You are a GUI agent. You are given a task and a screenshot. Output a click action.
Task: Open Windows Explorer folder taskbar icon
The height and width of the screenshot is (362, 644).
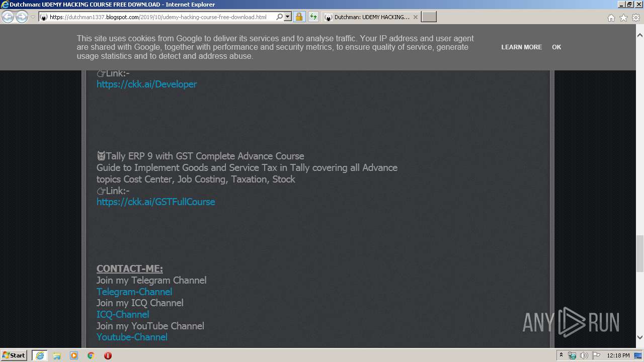[x=57, y=355]
